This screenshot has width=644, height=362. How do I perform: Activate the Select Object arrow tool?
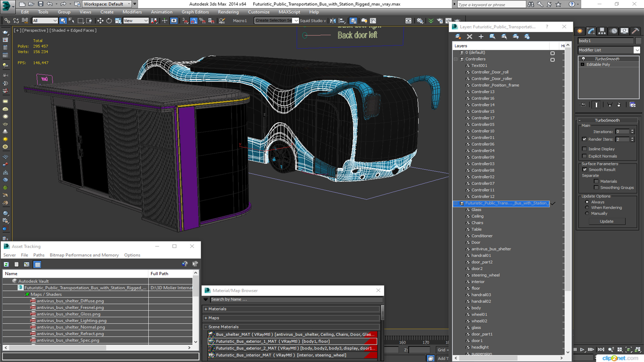(63, 21)
